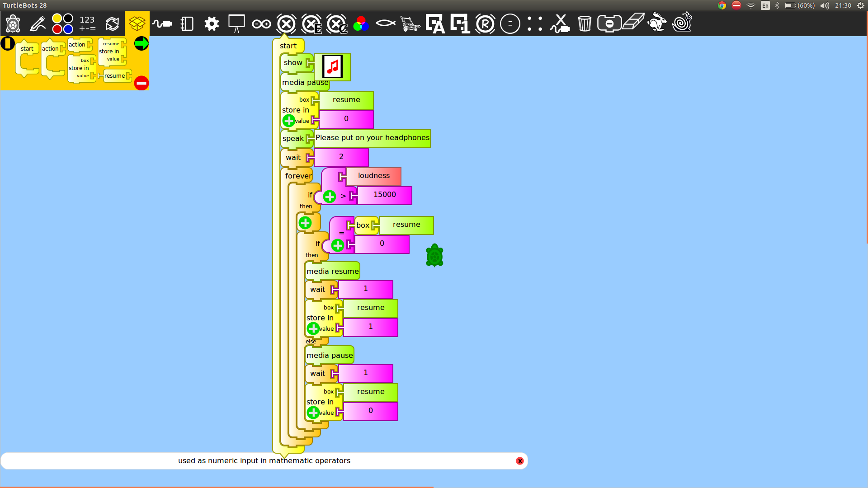868x488 pixels.
Task: Collapse blocks using the toolbar minus-box icon
Action: pos(609,23)
